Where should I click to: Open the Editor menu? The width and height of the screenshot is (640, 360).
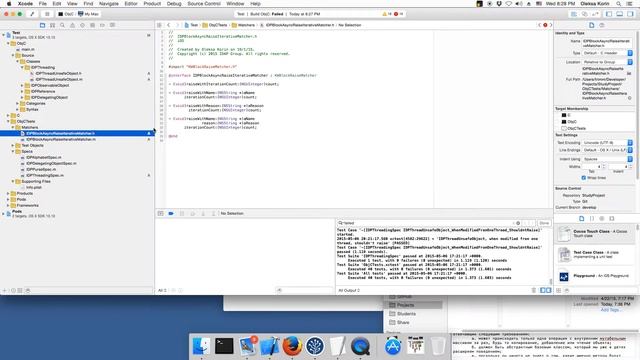click(x=131, y=3)
